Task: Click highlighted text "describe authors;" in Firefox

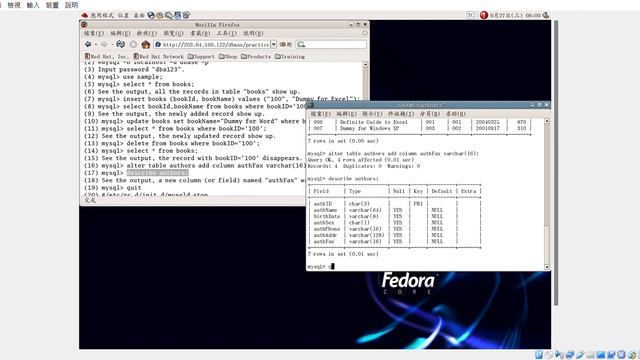Action: [158, 173]
